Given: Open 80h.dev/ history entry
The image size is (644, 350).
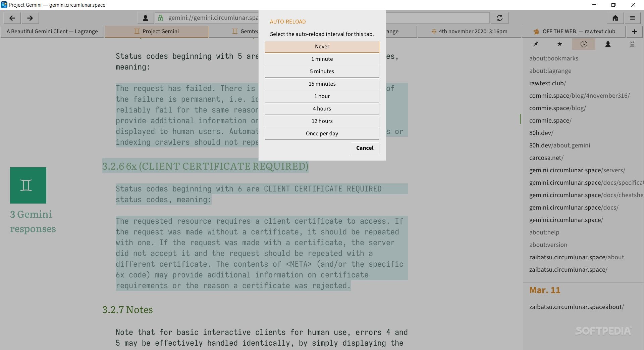Looking at the screenshot, I should coord(541,133).
